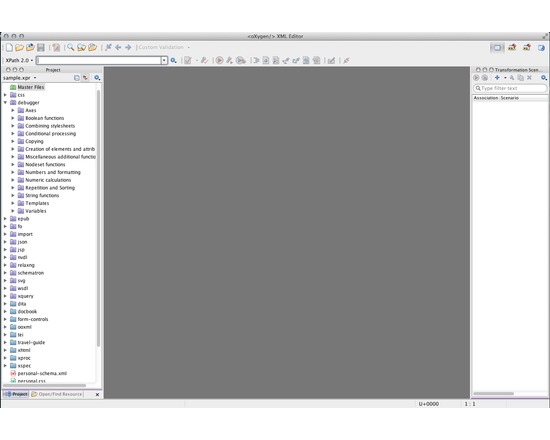Select the personal-schema.xml file
The width and height of the screenshot is (550, 440).
pos(39,373)
